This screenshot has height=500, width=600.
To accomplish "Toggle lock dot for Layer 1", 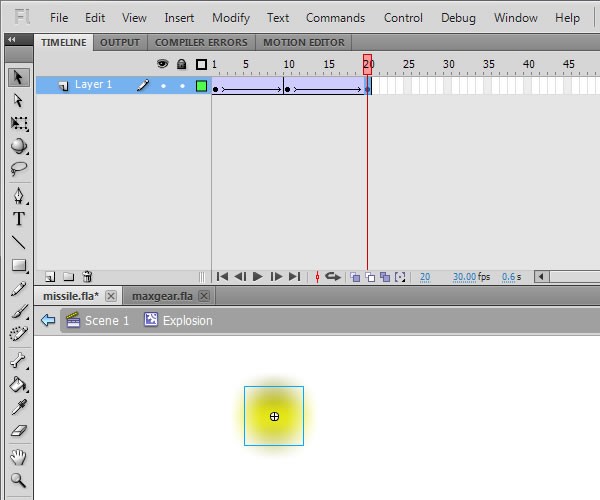I will (x=182, y=86).
